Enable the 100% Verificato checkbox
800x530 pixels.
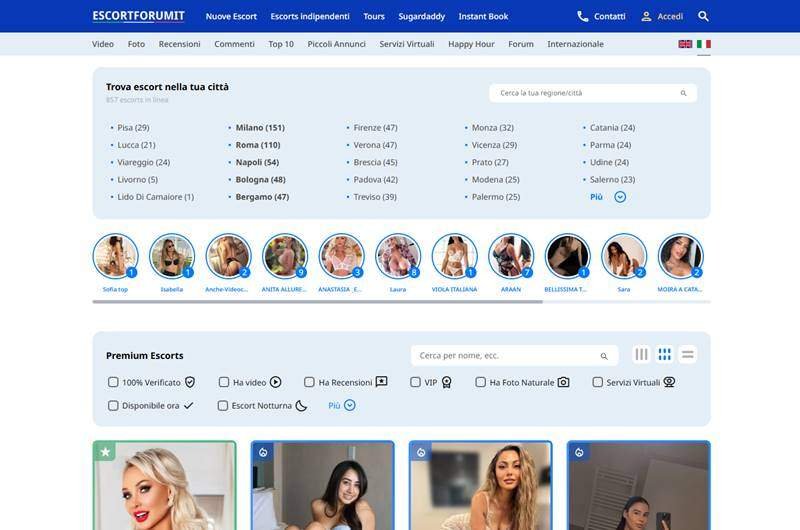(x=113, y=382)
